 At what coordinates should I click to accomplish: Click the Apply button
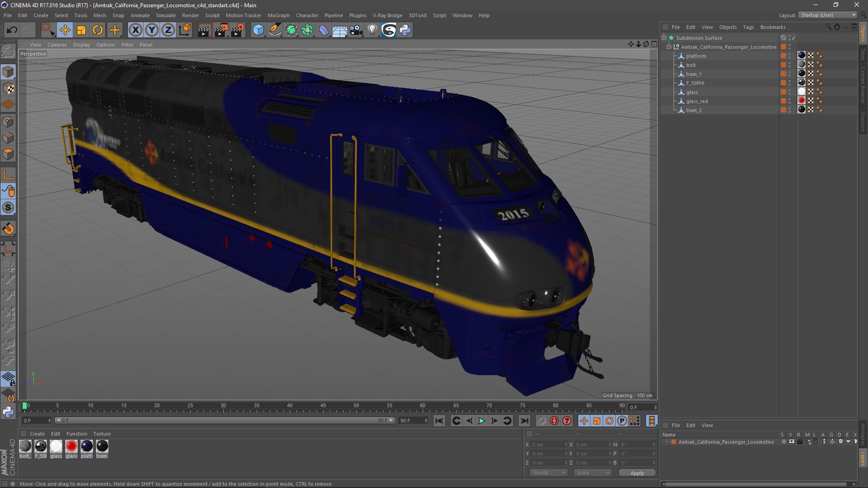(x=637, y=473)
